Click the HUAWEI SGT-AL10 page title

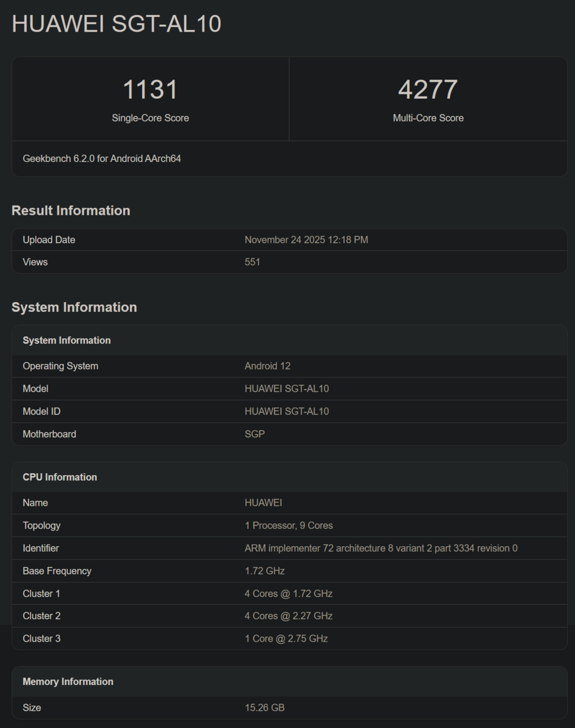(115, 24)
